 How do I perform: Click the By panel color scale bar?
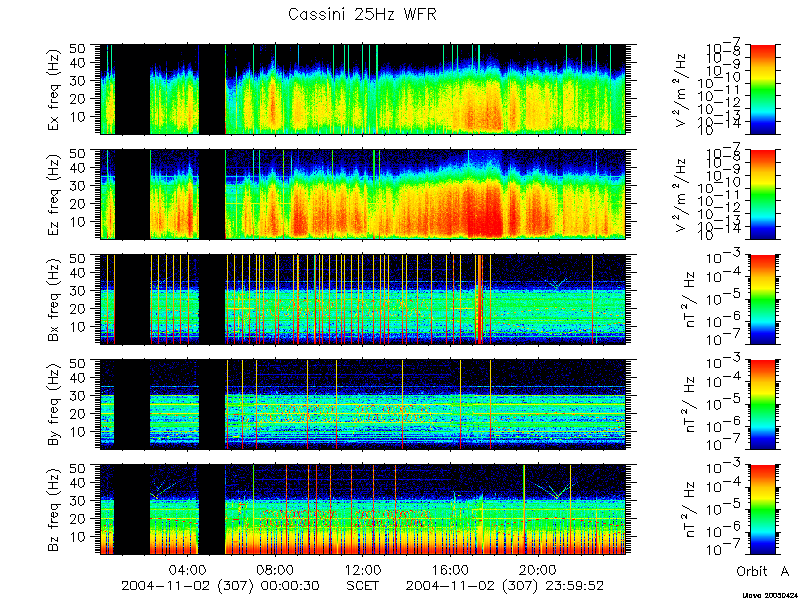[x=762, y=405]
